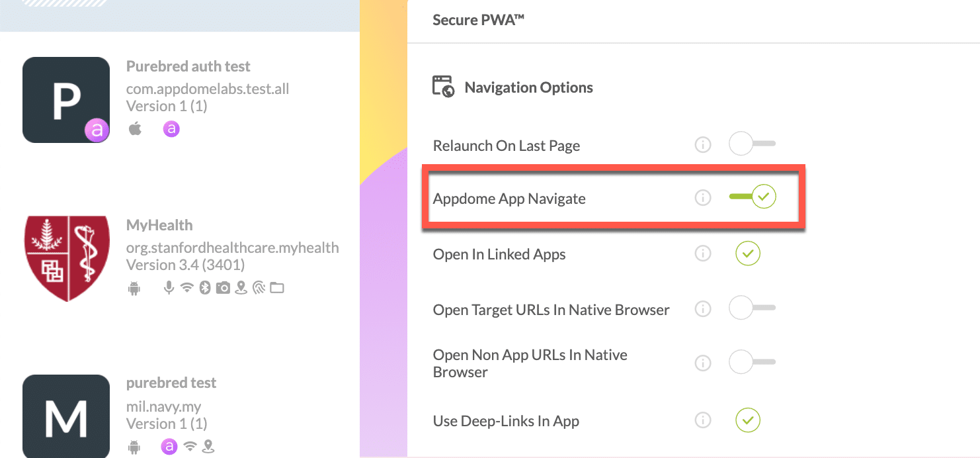Select the location pin icon under purebred test

point(208,447)
